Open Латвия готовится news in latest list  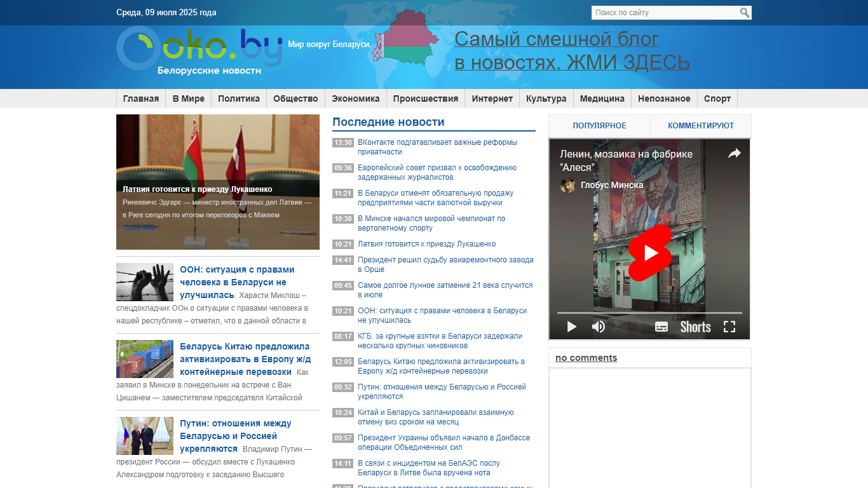point(426,244)
